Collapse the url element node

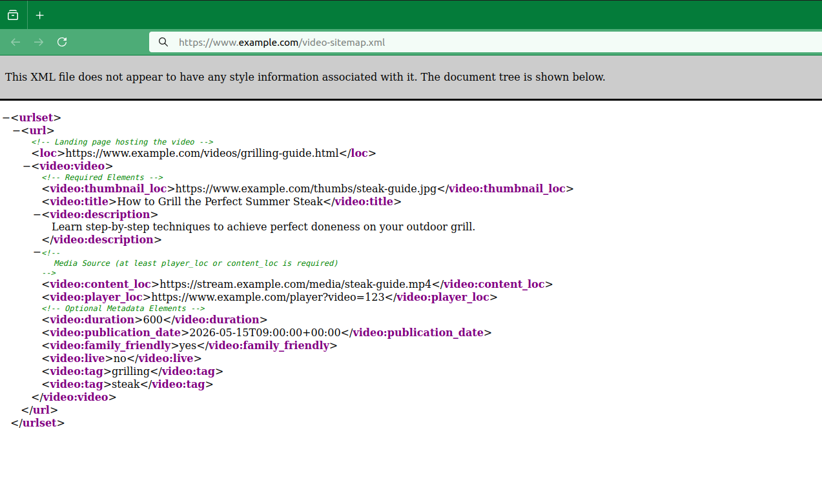(16, 130)
